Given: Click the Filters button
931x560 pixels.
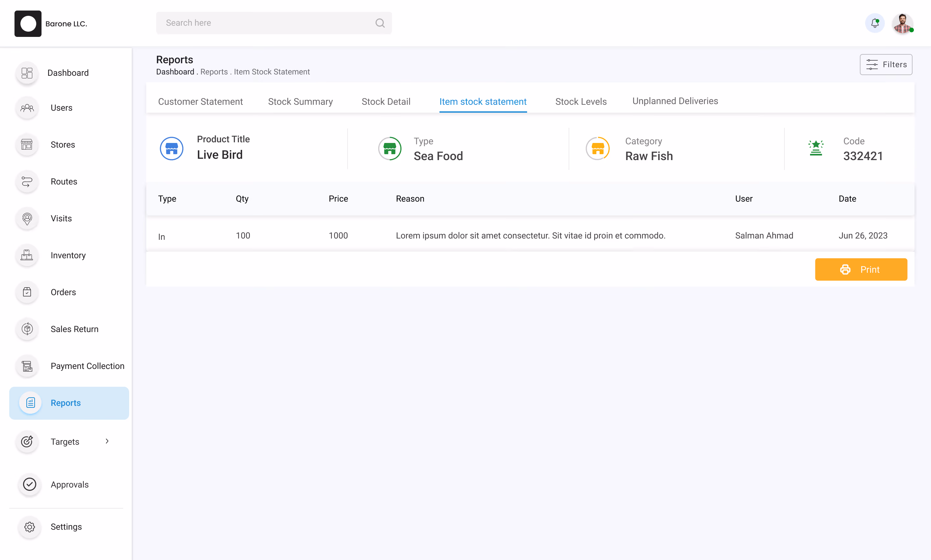Looking at the screenshot, I should (886, 65).
